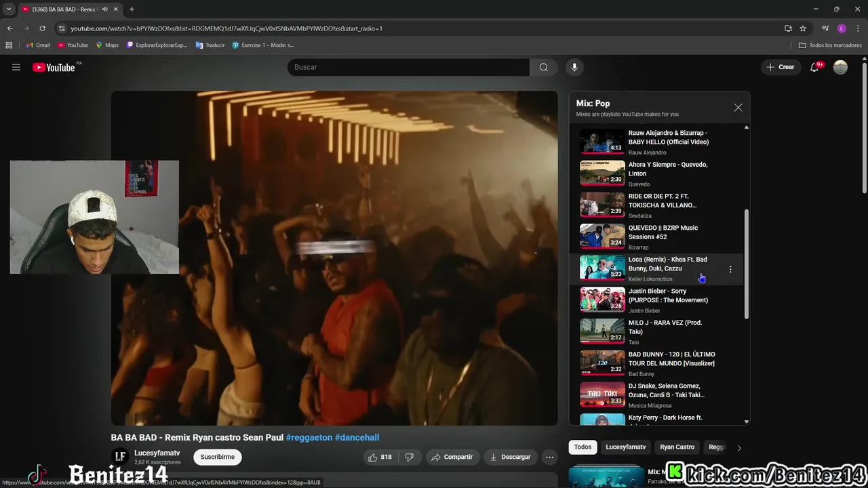The width and height of the screenshot is (868, 488).
Task: Close the BA BA BAD browser tab
Action: click(x=115, y=9)
